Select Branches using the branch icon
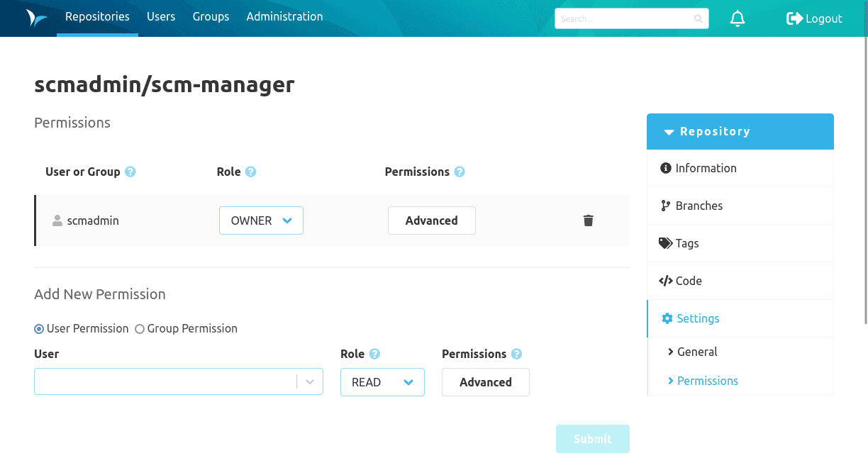This screenshot has height=475, width=868. click(666, 206)
